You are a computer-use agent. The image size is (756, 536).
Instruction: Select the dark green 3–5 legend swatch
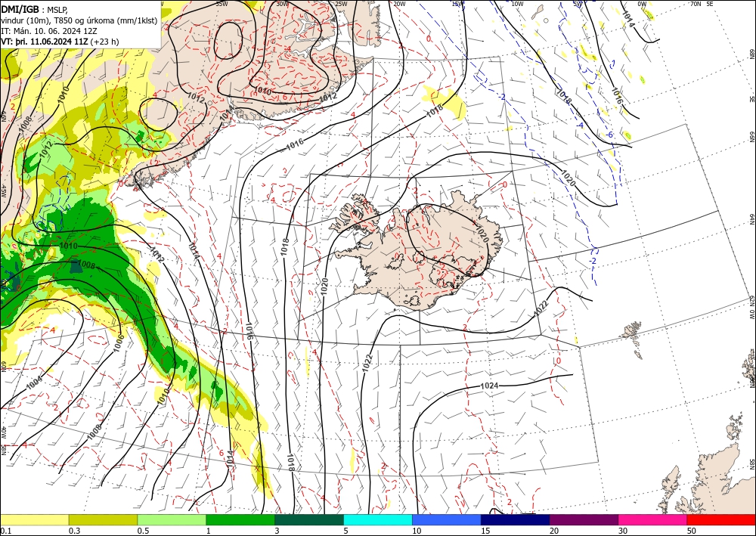coord(309,519)
